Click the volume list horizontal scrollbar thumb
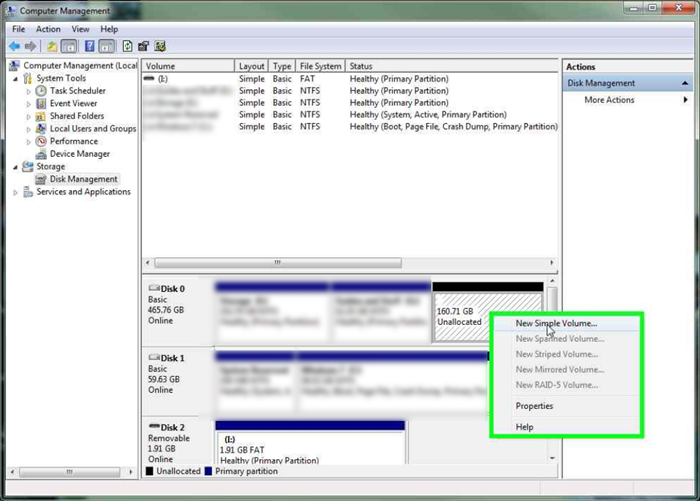 278,263
